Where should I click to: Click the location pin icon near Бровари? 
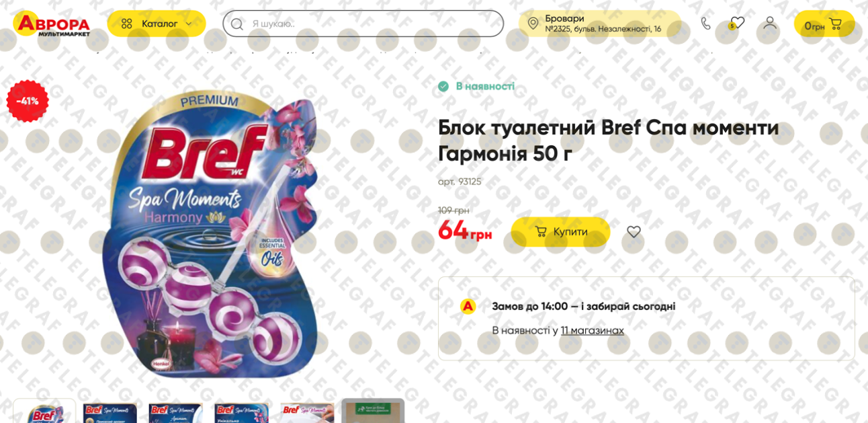533,24
